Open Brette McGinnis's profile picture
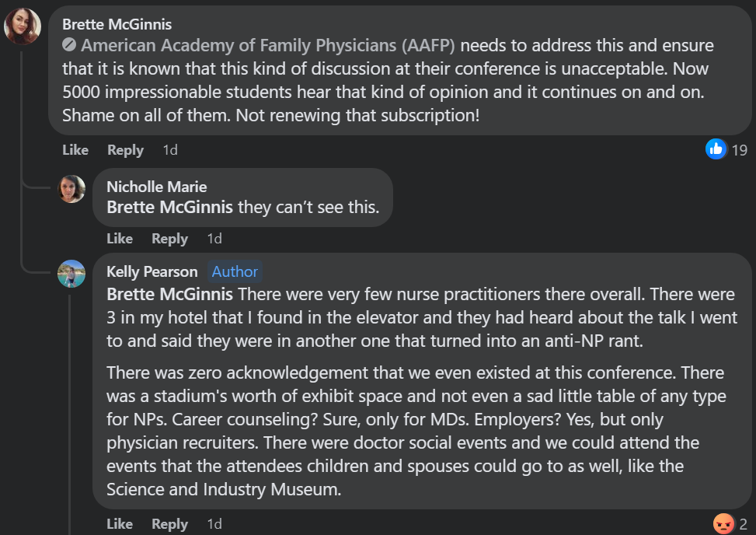The height and width of the screenshot is (535, 756). tap(23, 26)
